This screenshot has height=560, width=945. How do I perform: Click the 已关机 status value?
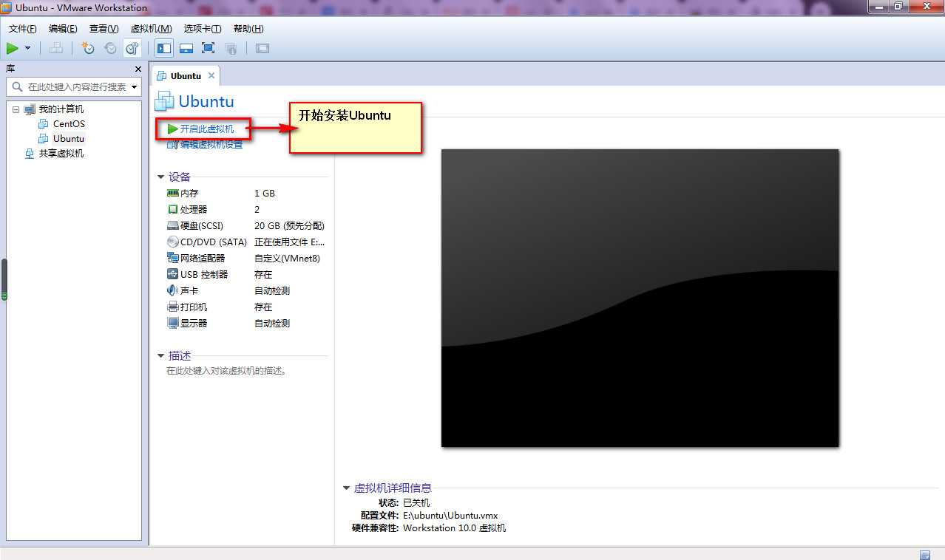[416, 502]
